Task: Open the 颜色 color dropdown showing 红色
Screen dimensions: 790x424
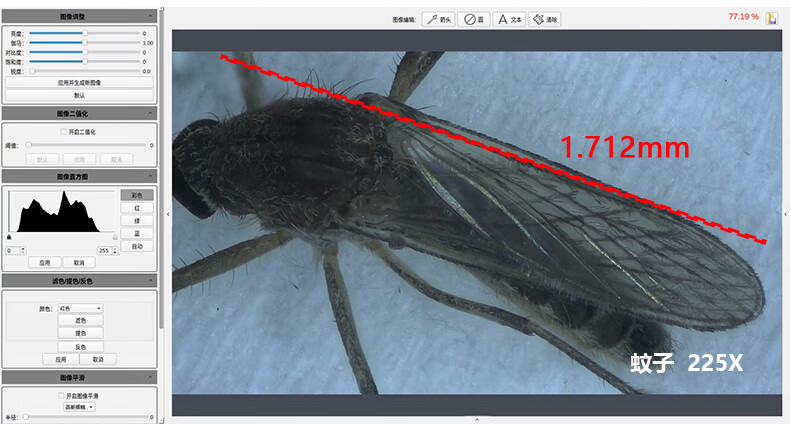Action: 81,308
